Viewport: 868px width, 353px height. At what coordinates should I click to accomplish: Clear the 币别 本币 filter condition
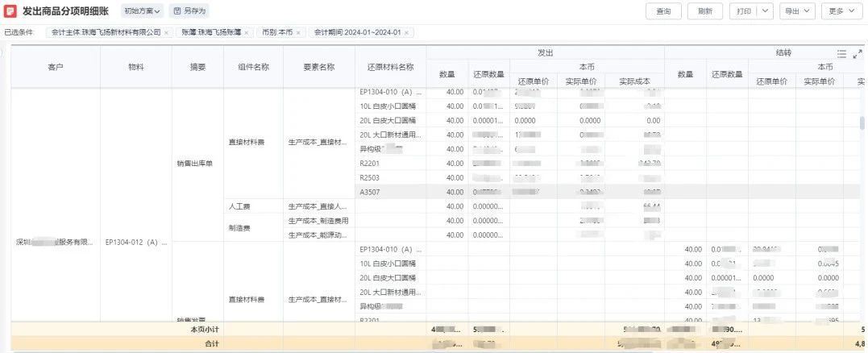coord(298,33)
